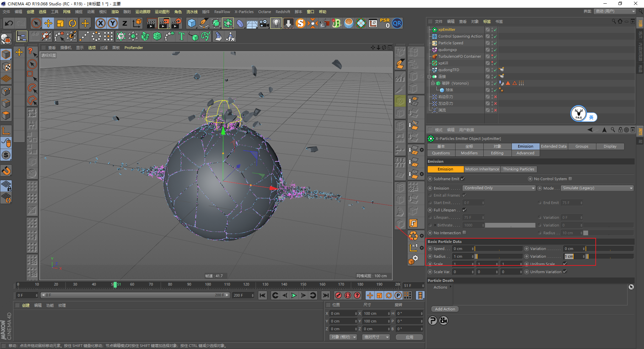Toggle the Y axis lock icon
Viewport: 644px width, 349px height.
click(113, 23)
